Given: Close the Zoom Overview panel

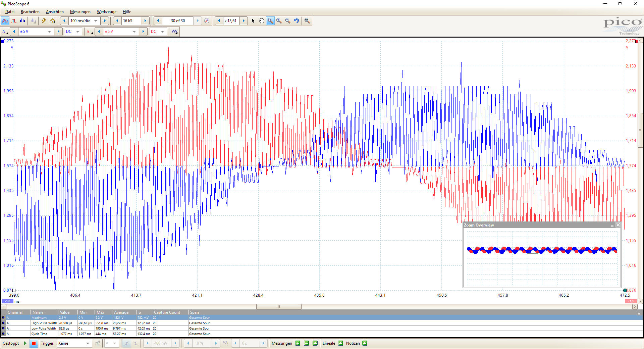Looking at the screenshot, I should pos(618,225).
